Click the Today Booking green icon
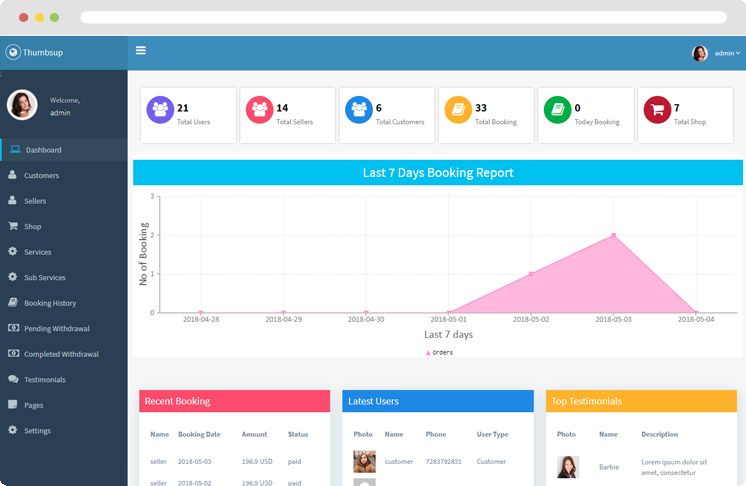 [557, 110]
